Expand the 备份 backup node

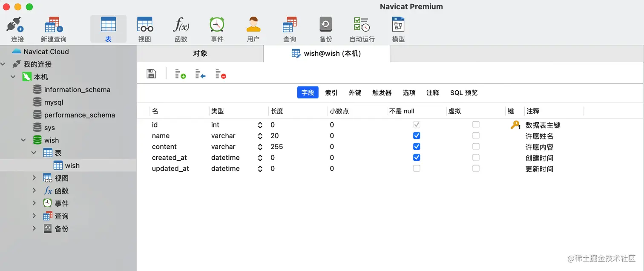[34, 229]
